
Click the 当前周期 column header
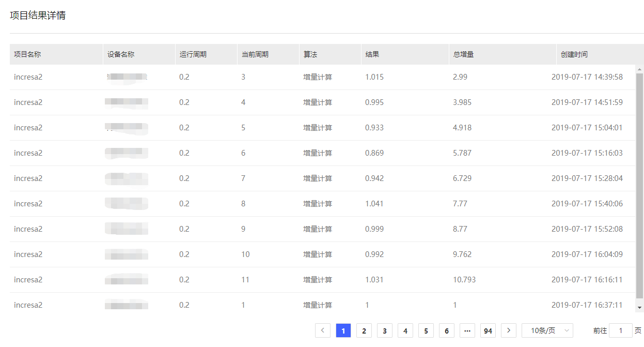point(255,54)
